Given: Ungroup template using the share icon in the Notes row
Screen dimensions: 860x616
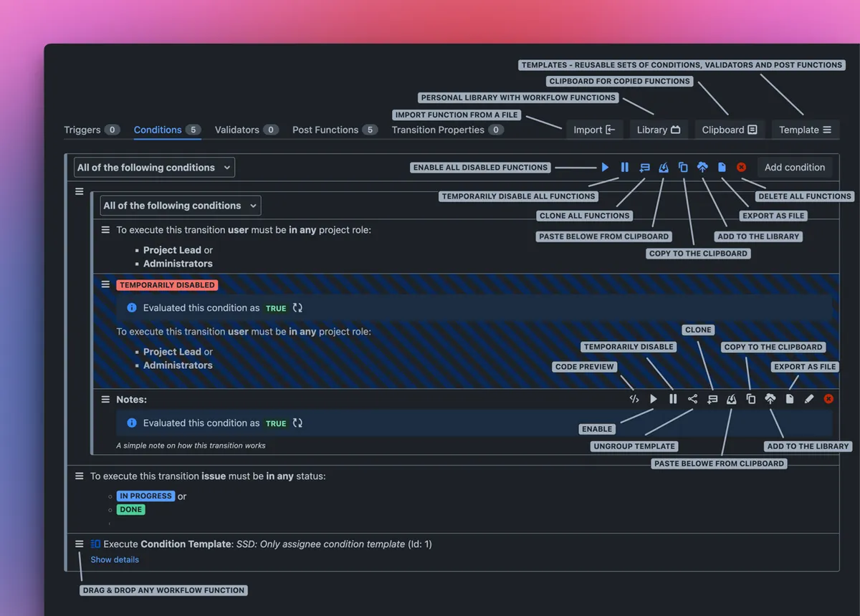Looking at the screenshot, I should click(692, 399).
